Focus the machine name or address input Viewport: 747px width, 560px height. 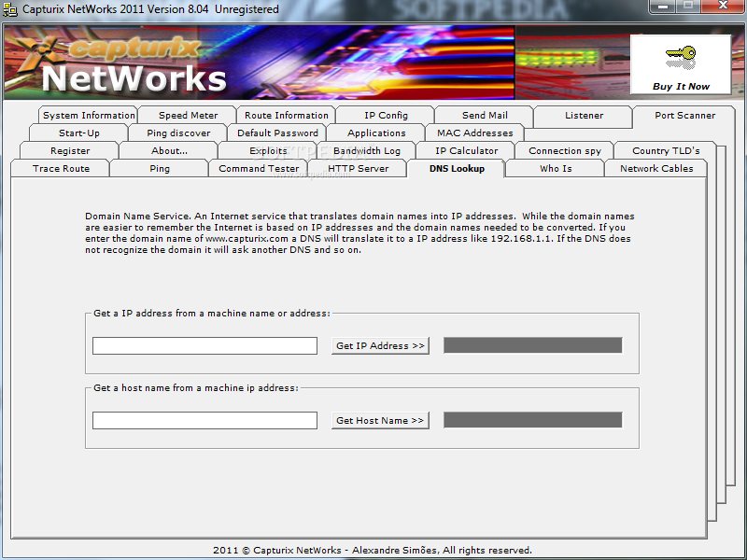[204, 345]
